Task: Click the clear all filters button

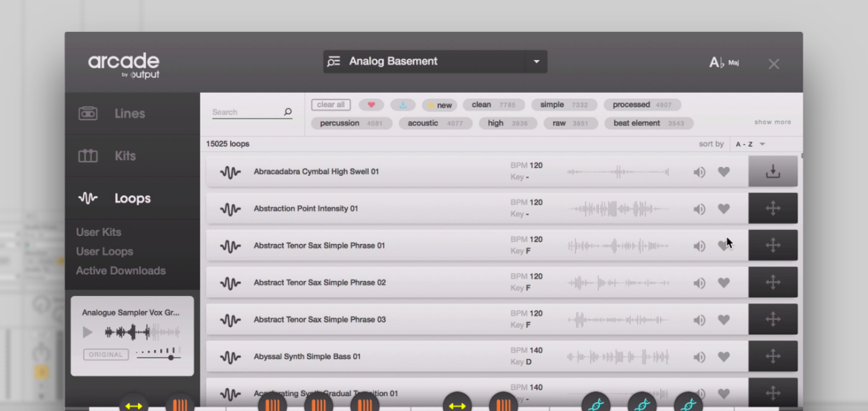Action: coord(331,105)
